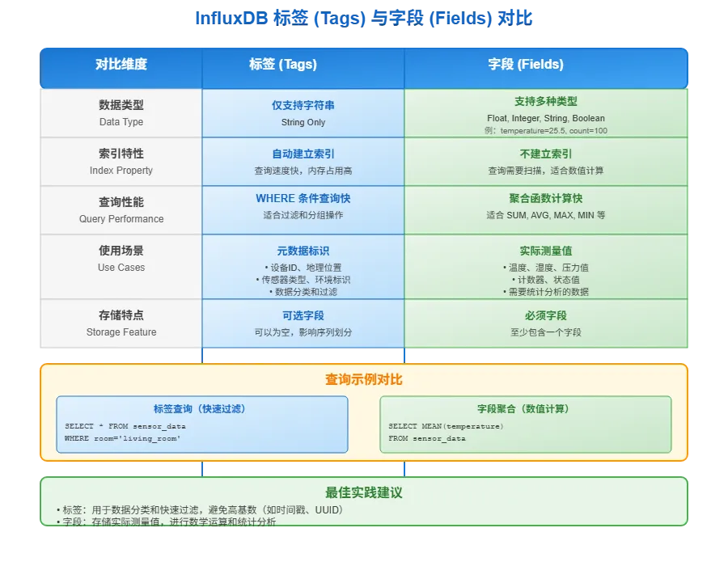Image resolution: width=728 pixels, height=566 pixels.
Task: Click the 聚合函数计算快 cell
Action: pos(546,206)
